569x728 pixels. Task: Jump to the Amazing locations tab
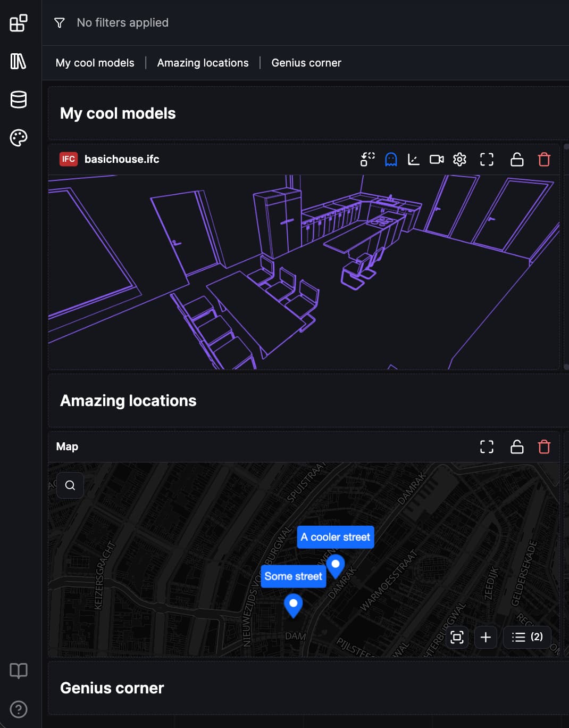pos(203,63)
